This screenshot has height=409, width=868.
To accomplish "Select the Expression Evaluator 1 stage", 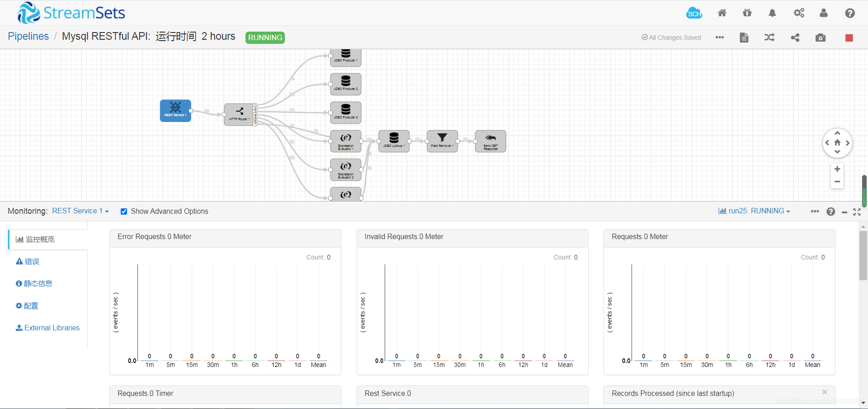I will click(346, 141).
